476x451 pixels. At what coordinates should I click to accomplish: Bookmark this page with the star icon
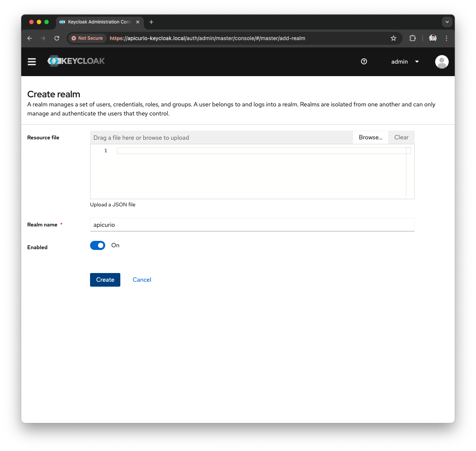point(394,38)
